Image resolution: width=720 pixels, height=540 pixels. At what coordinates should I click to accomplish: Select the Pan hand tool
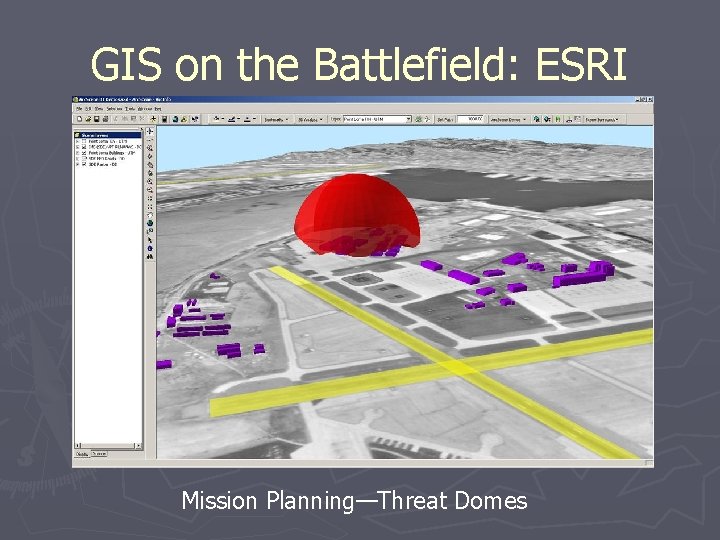(150, 215)
